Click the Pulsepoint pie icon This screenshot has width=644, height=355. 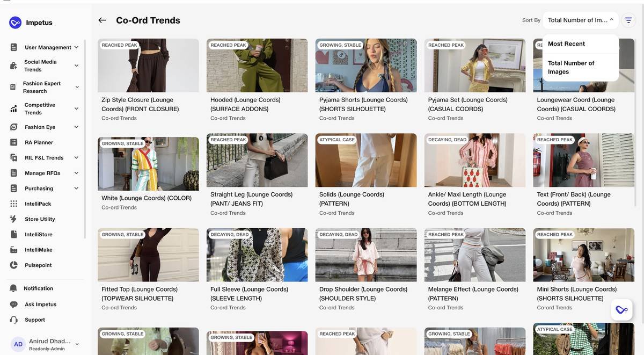[x=13, y=265]
